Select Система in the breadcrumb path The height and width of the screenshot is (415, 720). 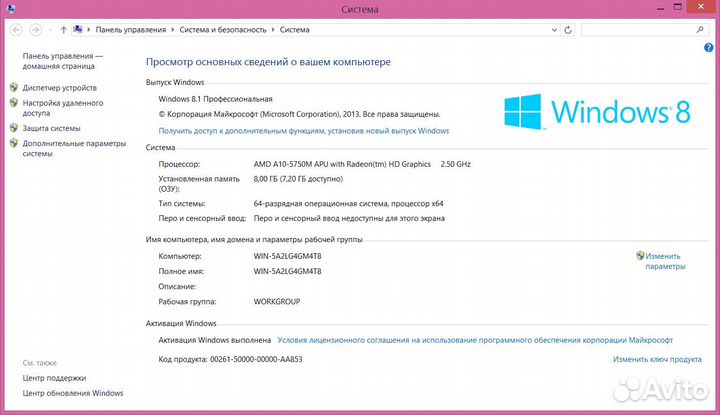coord(294,30)
